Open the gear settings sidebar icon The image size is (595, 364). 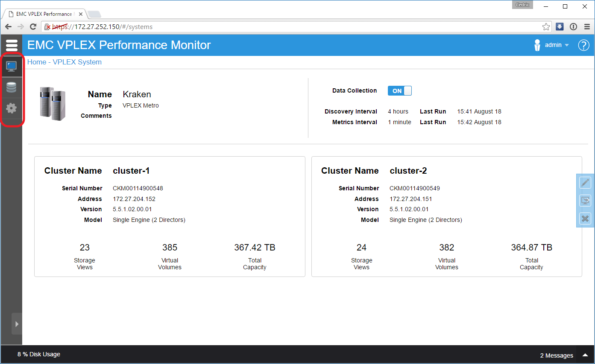coord(11,108)
